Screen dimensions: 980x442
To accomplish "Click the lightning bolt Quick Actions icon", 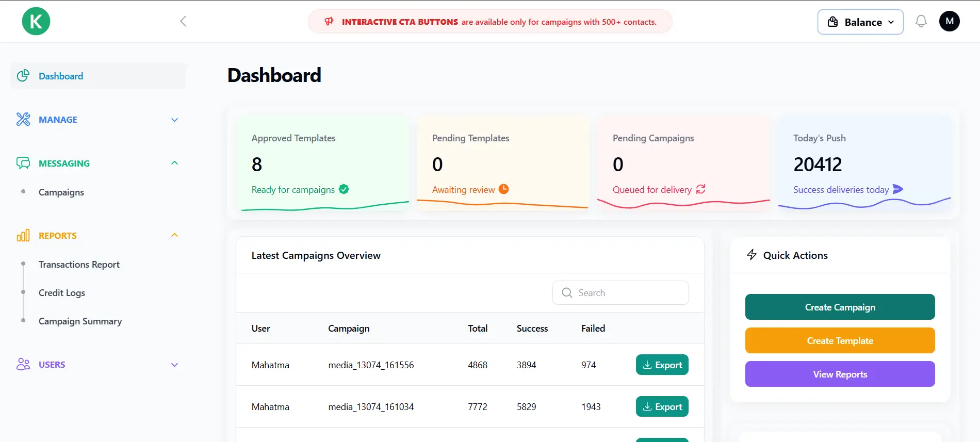I will (752, 255).
